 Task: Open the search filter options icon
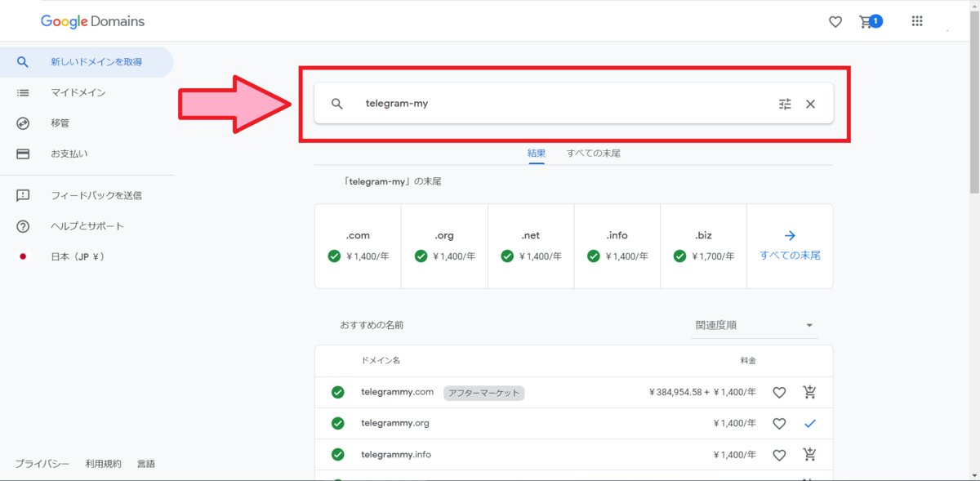point(785,104)
